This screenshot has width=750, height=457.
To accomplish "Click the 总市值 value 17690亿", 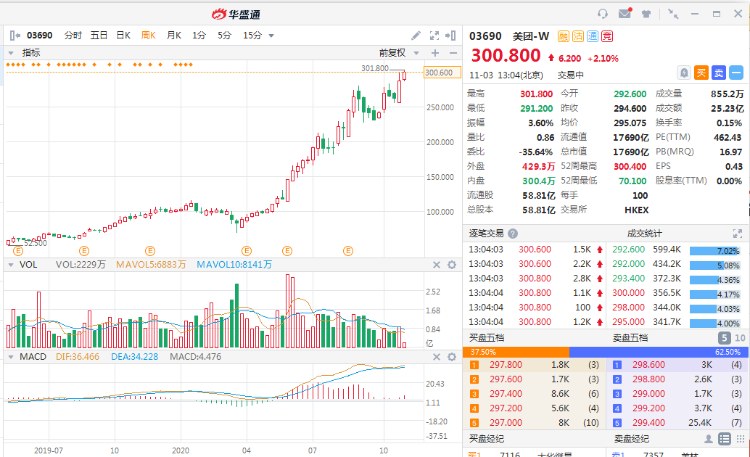I will point(630,152).
